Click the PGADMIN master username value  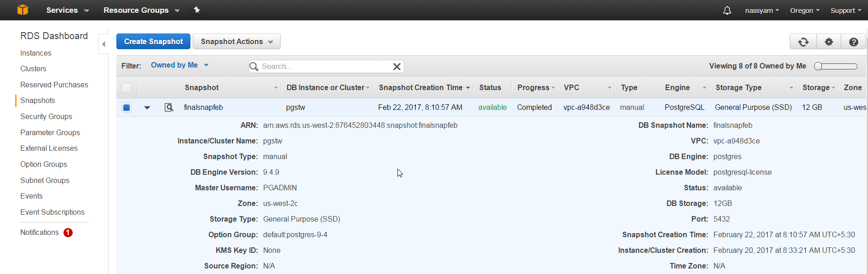(280, 188)
